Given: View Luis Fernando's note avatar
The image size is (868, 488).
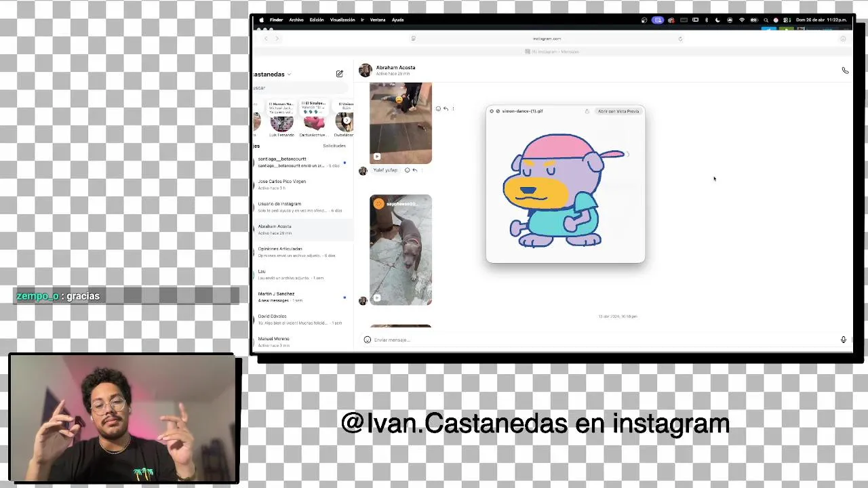Looking at the screenshot, I should 281,123.
